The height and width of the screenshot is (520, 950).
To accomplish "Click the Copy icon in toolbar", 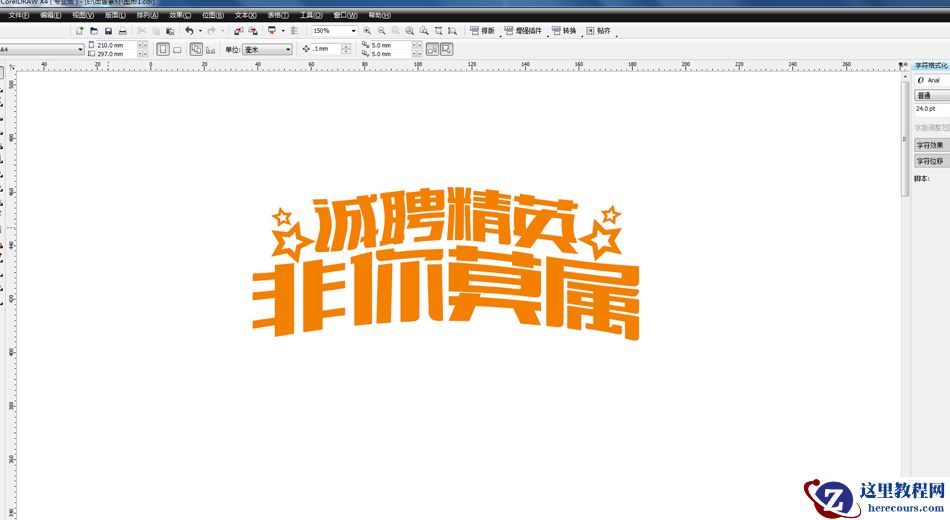I will click(156, 31).
